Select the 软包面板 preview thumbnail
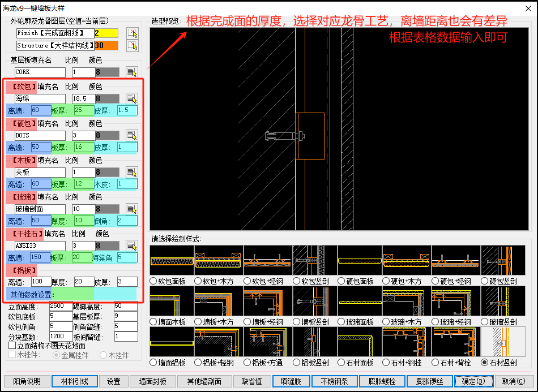Image resolution: width=538 pixels, height=392 pixels. point(172,260)
